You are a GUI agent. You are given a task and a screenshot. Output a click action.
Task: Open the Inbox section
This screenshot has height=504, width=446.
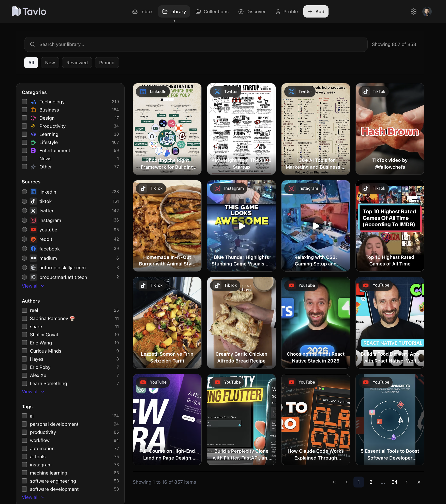142,11
